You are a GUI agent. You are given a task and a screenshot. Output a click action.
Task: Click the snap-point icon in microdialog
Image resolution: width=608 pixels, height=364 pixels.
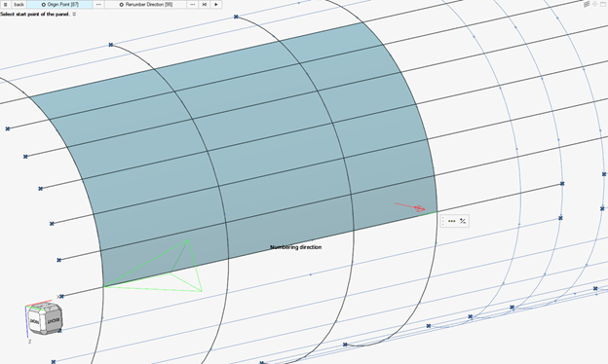coord(463,221)
